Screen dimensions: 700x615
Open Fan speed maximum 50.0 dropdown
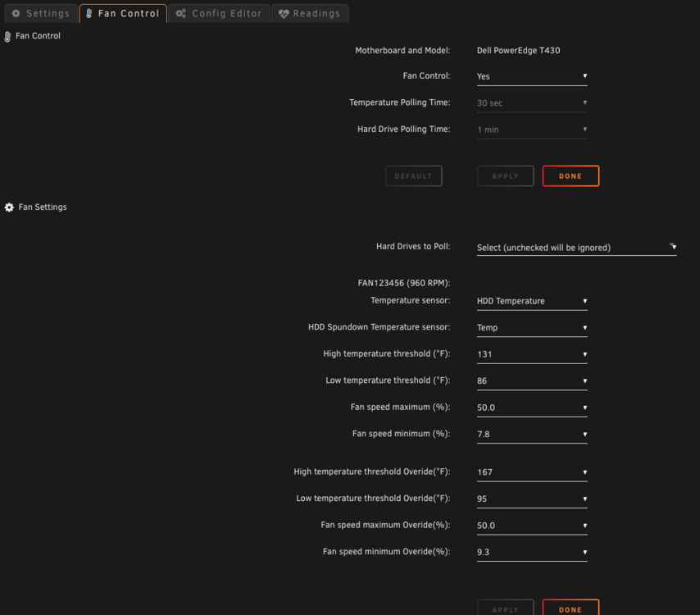[532, 408]
